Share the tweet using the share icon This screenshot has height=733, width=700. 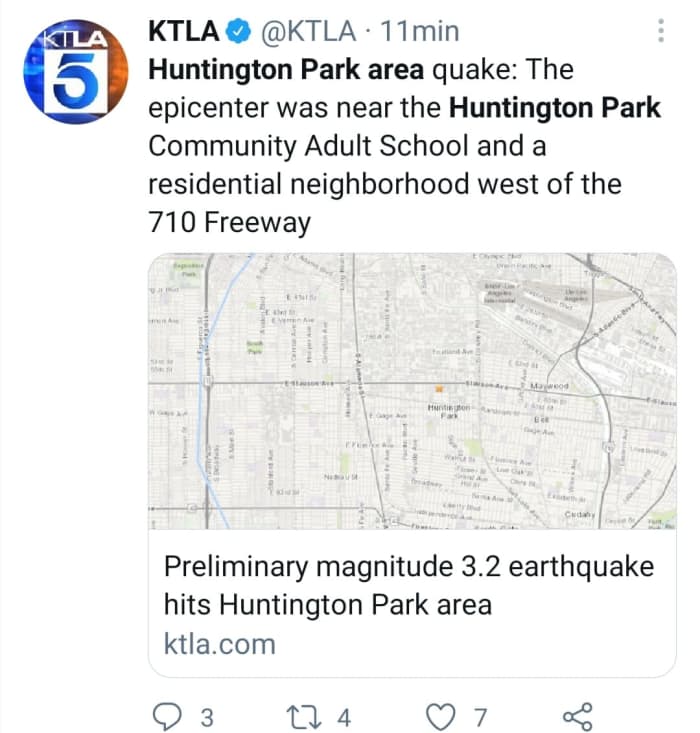578,716
